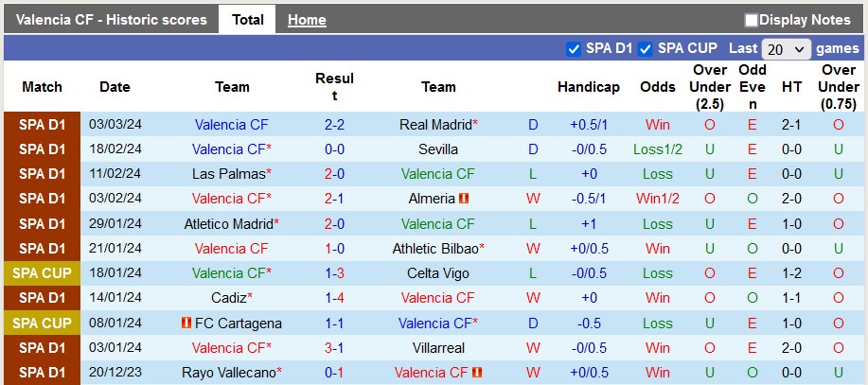The width and height of the screenshot is (868, 385).
Task: Switch to the Total tab
Action: click(x=247, y=20)
